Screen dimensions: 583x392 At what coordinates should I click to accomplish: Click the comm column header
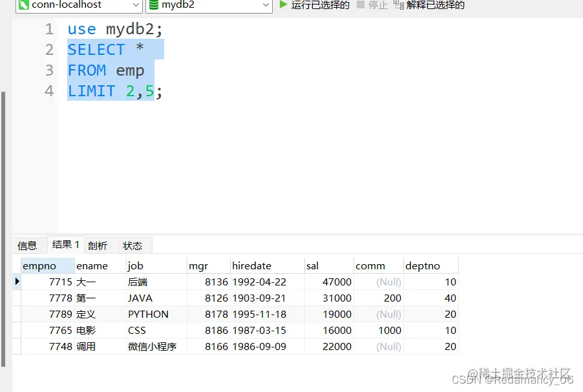tap(379, 265)
